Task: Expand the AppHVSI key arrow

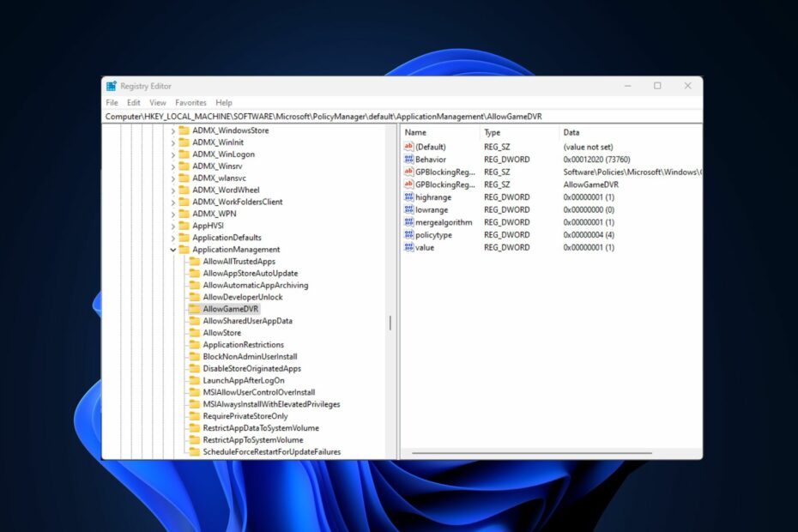Action: [x=173, y=226]
